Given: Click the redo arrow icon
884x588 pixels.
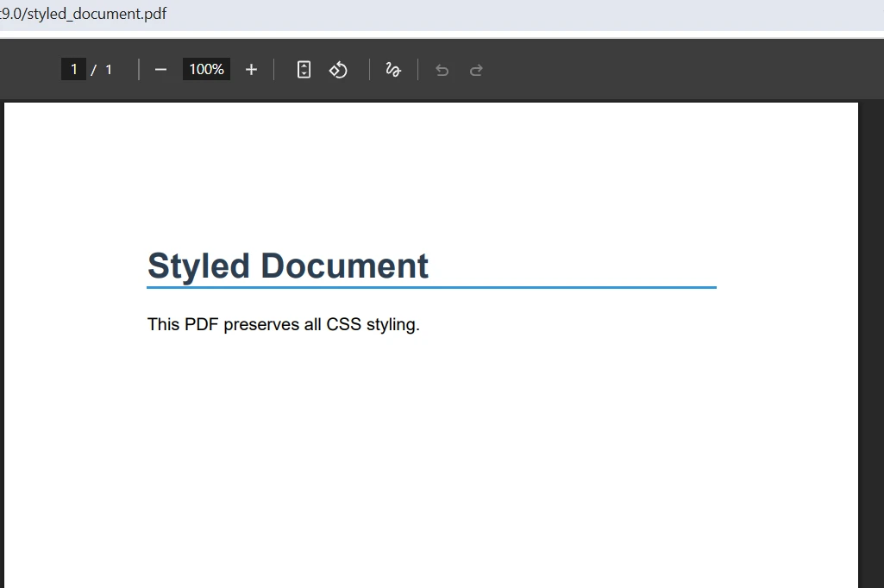Looking at the screenshot, I should tap(476, 69).
